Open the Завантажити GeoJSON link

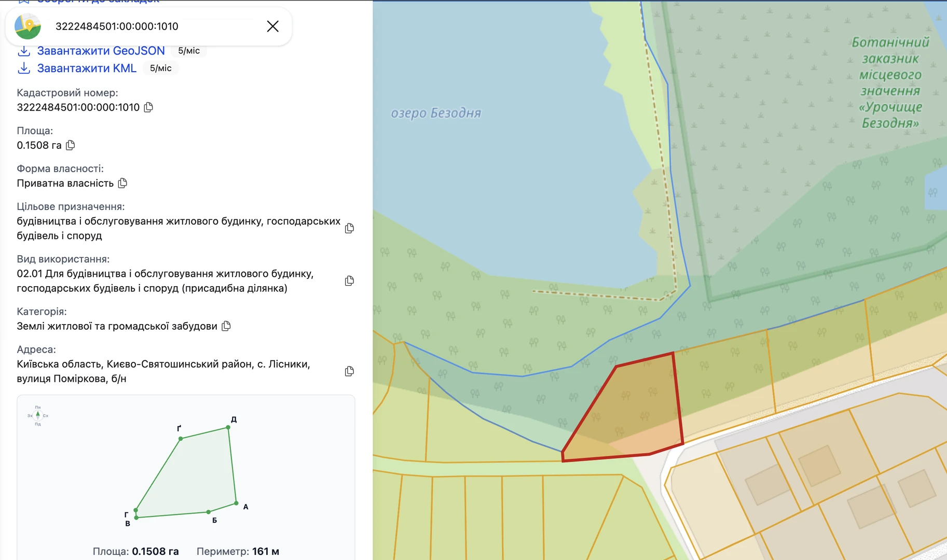click(x=101, y=51)
